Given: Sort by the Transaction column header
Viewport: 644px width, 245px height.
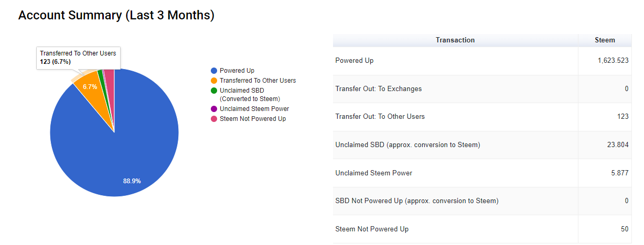Looking at the screenshot, I should point(455,40).
